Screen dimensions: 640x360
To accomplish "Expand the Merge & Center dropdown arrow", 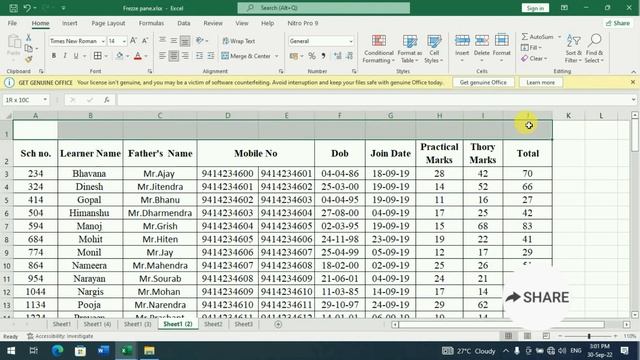I will coord(277,56).
